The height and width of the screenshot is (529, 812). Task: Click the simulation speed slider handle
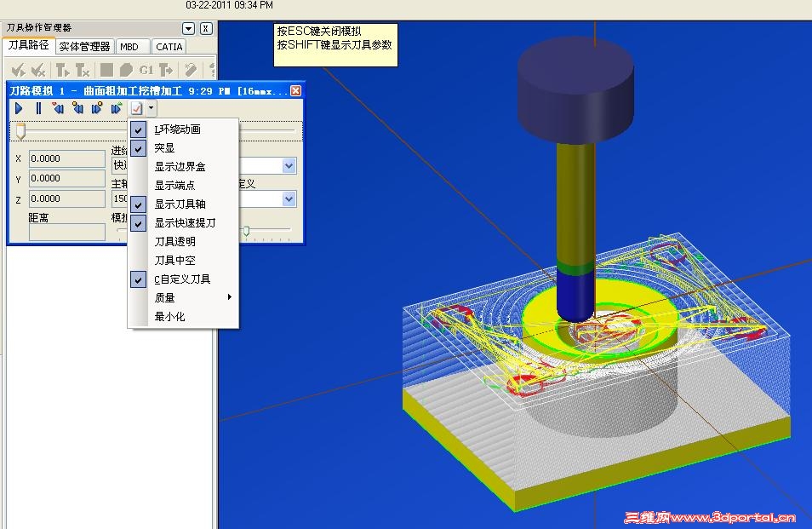(x=247, y=231)
